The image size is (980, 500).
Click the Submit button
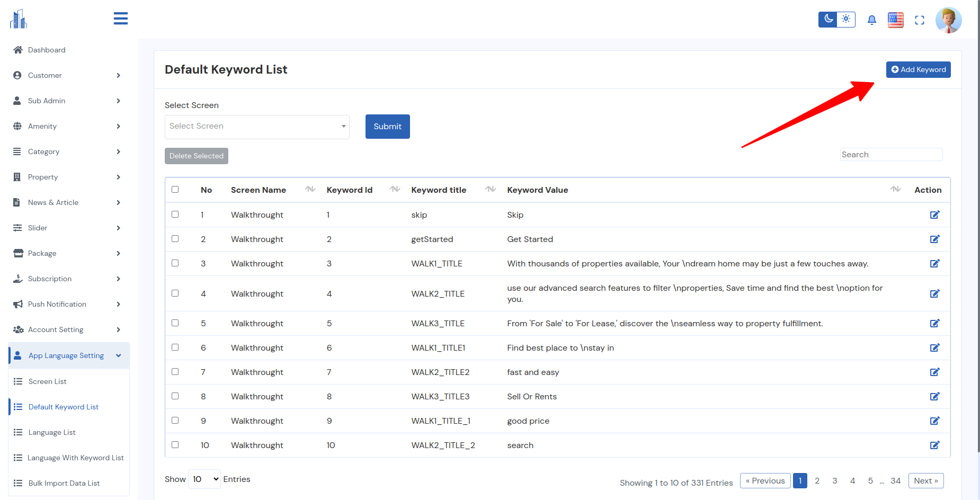(388, 127)
